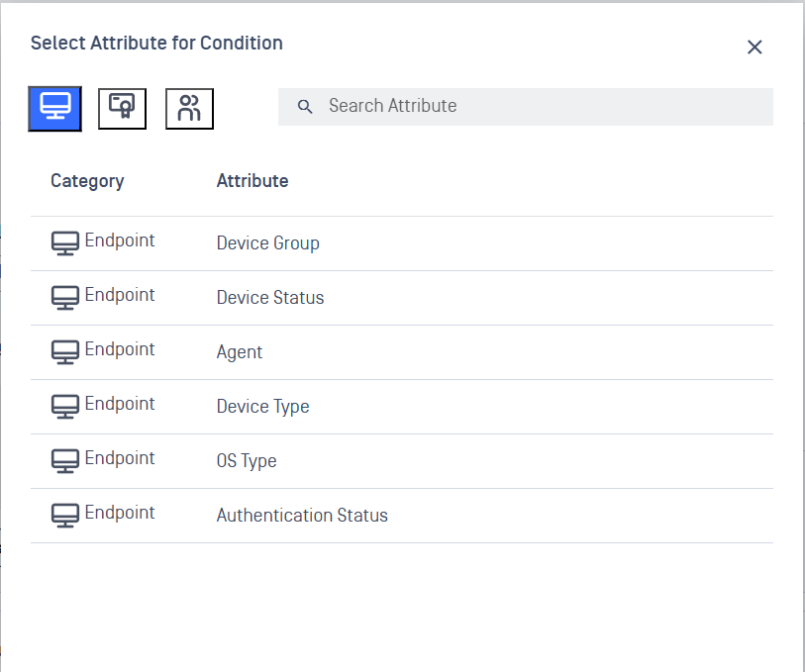The image size is (805, 672).
Task: Click the Endpoint icon beside Device Group
Action: (64, 242)
